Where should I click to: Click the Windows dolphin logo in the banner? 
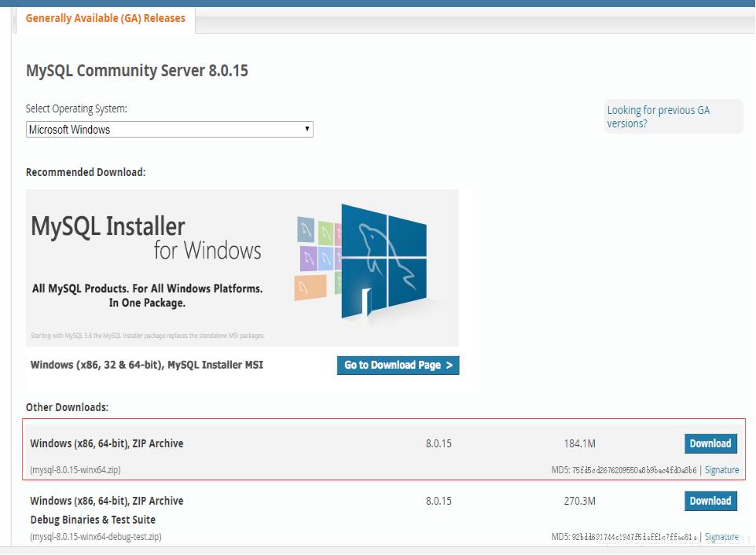(385, 260)
